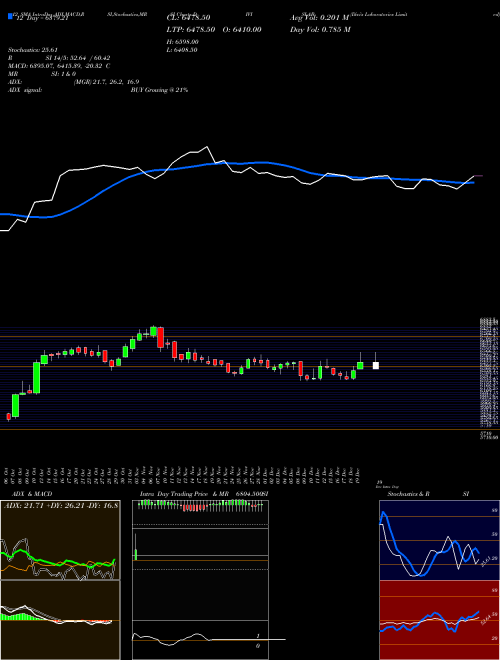
Task: Click the blue-background Stochastics chart panel
Action: coord(439,540)
